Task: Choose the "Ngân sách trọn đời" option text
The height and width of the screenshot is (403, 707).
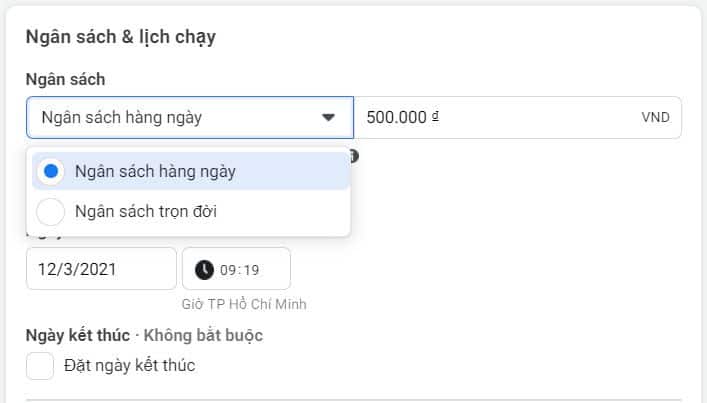Action: click(x=146, y=211)
